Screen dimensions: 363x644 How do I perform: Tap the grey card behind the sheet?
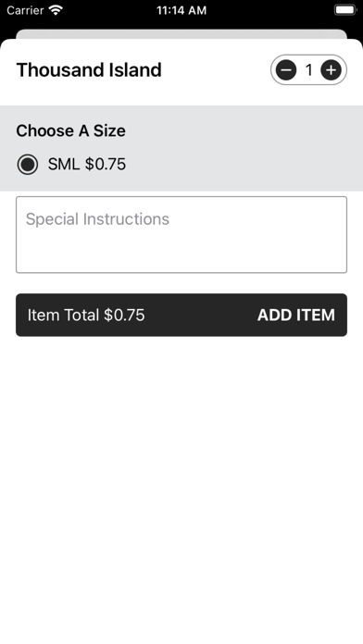pos(181,33)
